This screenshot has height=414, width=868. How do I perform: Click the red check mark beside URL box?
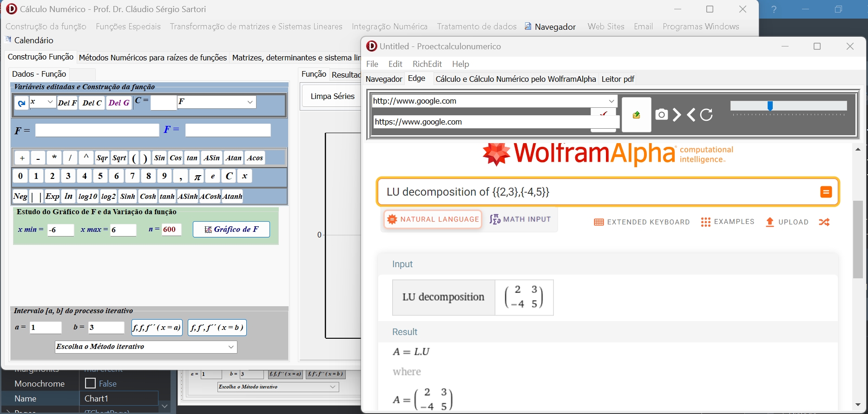pyautogui.click(x=603, y=113)
